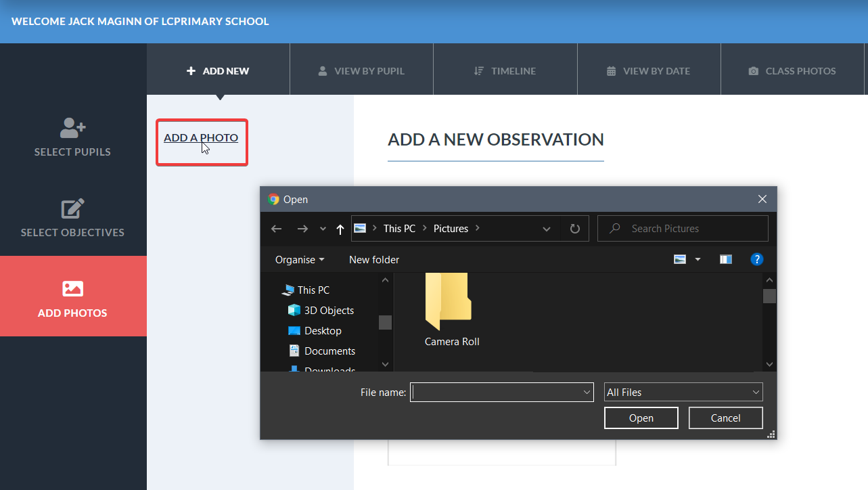Navigate up one folder level arrow
Screen dimensions: 868x490
pyautogui.click(x=340, y=229)
